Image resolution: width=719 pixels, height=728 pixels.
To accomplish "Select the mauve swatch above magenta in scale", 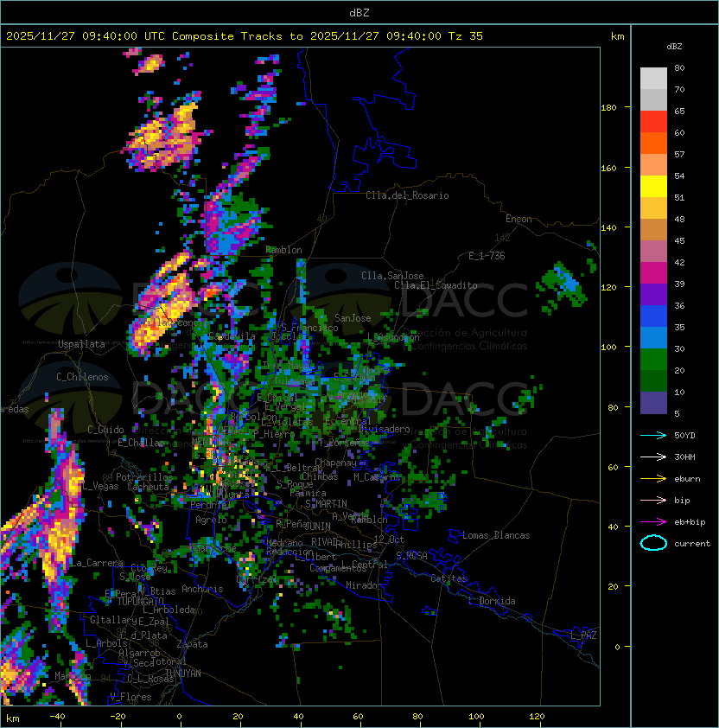I will pos(653,252).
